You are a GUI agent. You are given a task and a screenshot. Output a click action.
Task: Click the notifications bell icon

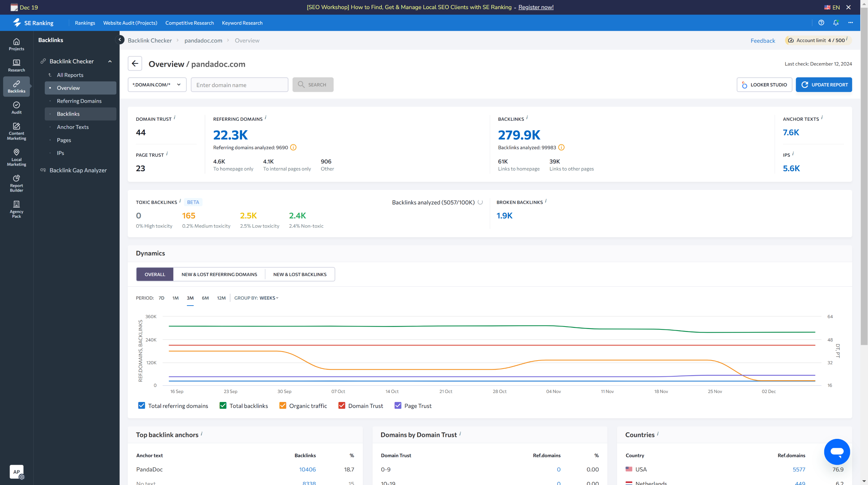coord(836,23)
